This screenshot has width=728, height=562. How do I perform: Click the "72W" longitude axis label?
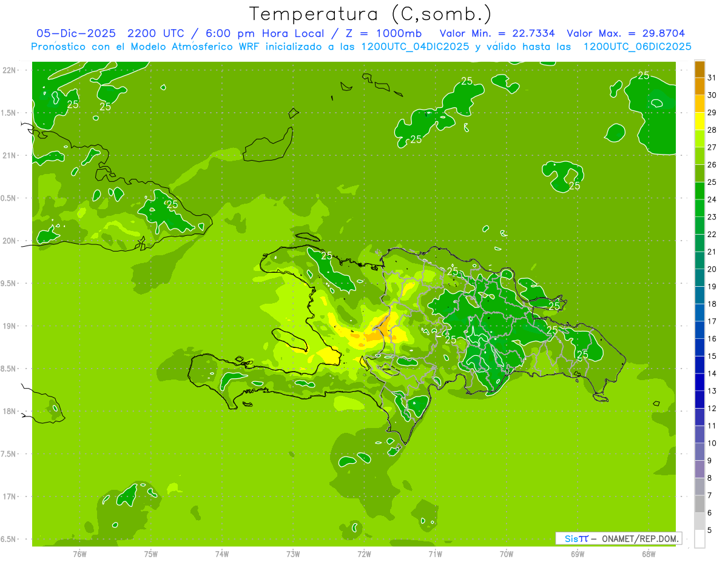(x=364, y=554)
